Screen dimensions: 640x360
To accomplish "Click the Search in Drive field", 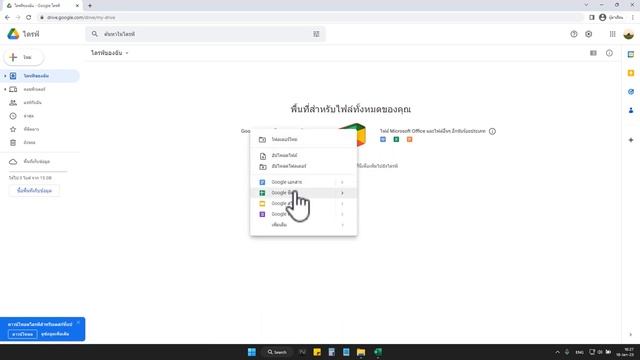I will [206, 34].
